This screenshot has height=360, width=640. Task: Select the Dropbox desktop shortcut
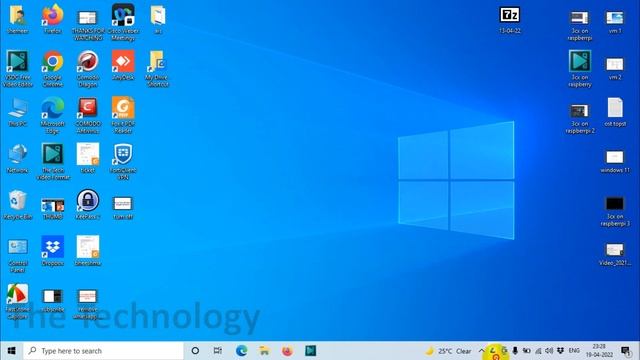[53, 251]
